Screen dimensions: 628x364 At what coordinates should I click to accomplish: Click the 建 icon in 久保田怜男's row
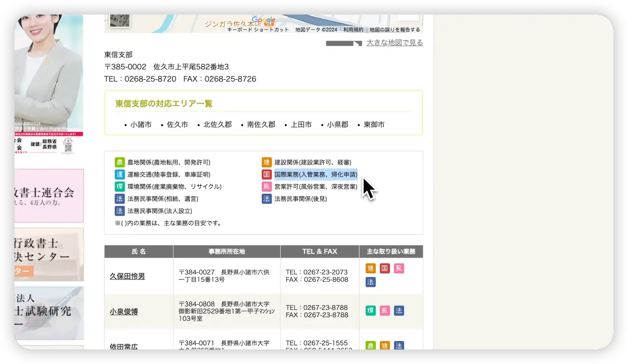371,268
